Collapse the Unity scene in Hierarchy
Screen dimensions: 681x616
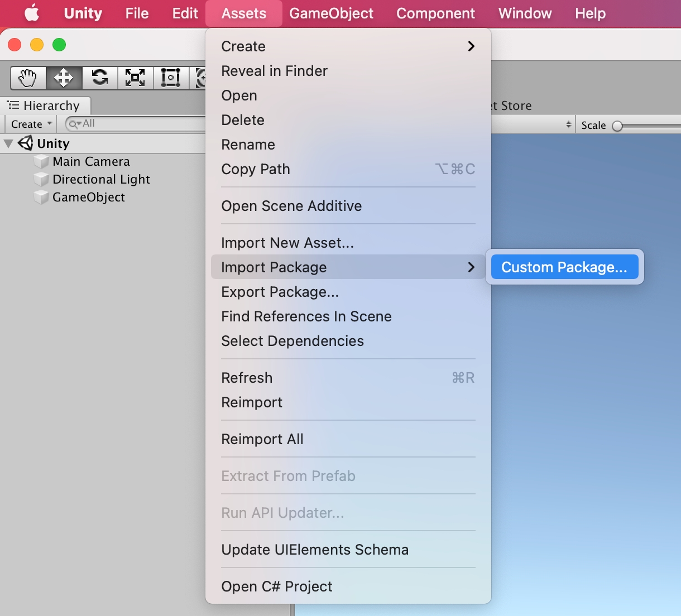click(x=8, y=143)
